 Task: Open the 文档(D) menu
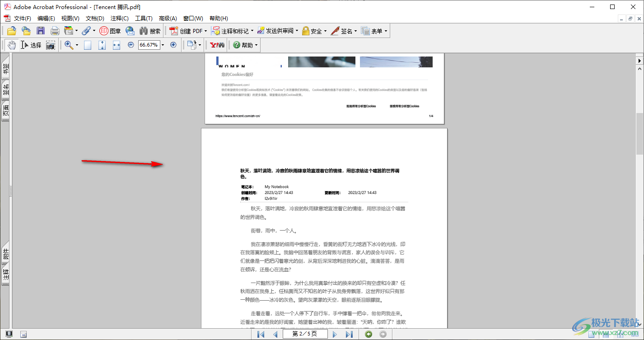pos(95,18)
